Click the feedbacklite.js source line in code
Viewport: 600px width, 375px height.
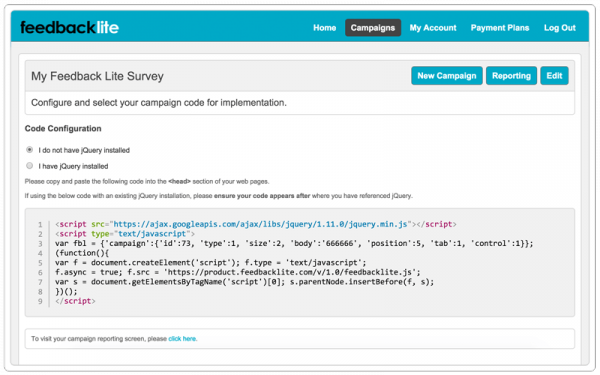click(237, 272)
